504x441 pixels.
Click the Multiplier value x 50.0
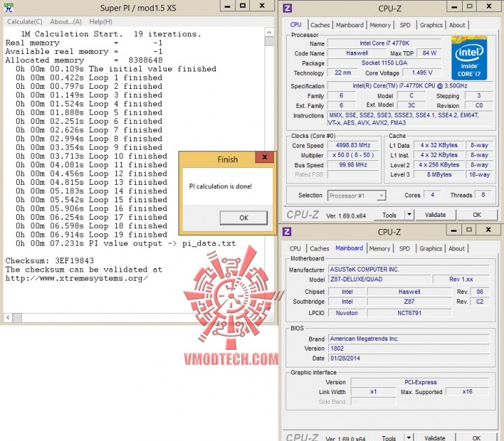353,155
